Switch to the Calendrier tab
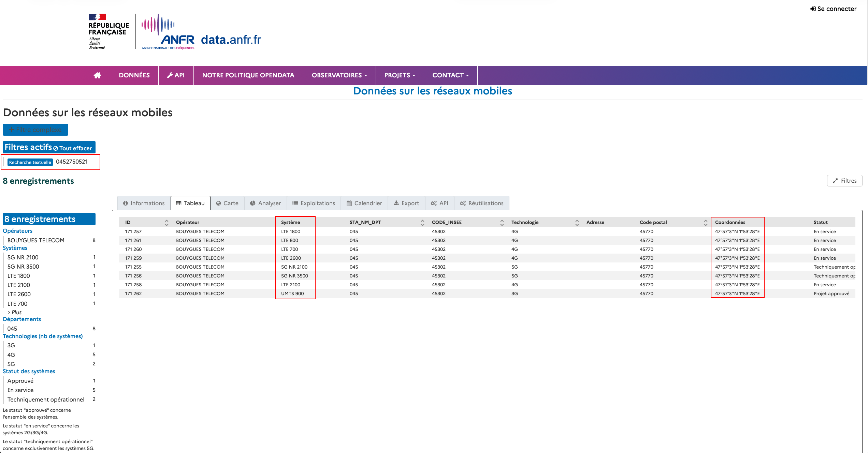 pyautogui.click(x=364, y=203)
